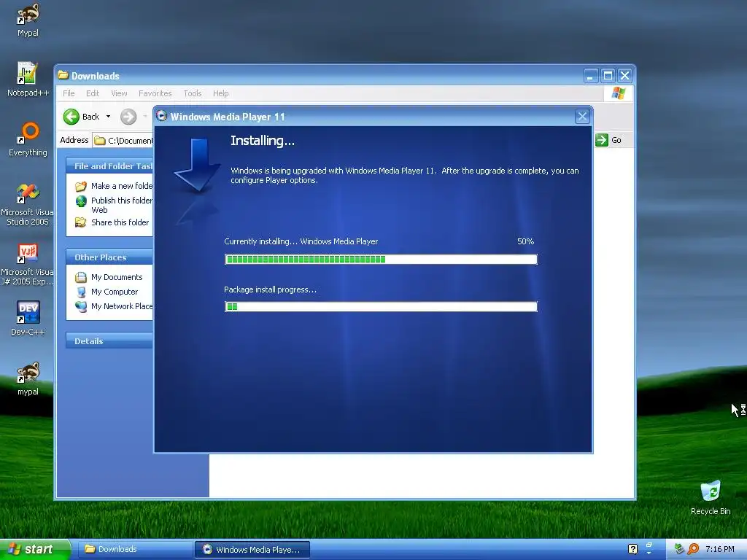Open Microsoft Visual J# 2005 Express shortcut
The image size is (747, 560).
[x=27, y=265]
